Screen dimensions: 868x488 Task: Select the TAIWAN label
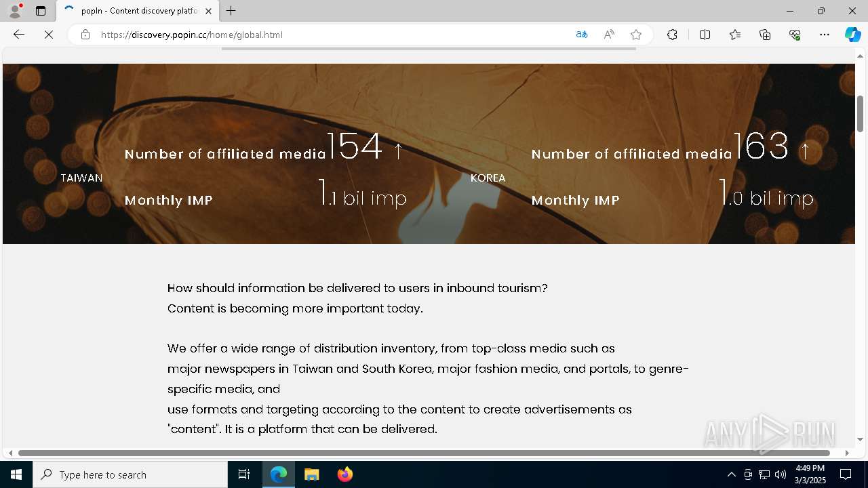(x=81, y=178)
